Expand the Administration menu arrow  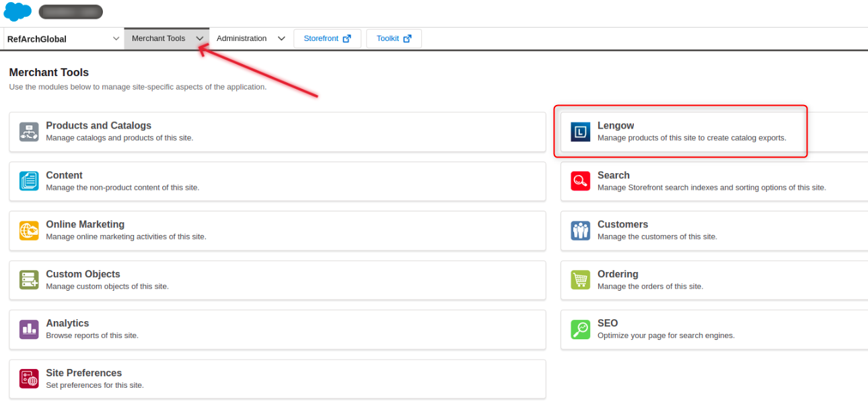click(281, 39)
